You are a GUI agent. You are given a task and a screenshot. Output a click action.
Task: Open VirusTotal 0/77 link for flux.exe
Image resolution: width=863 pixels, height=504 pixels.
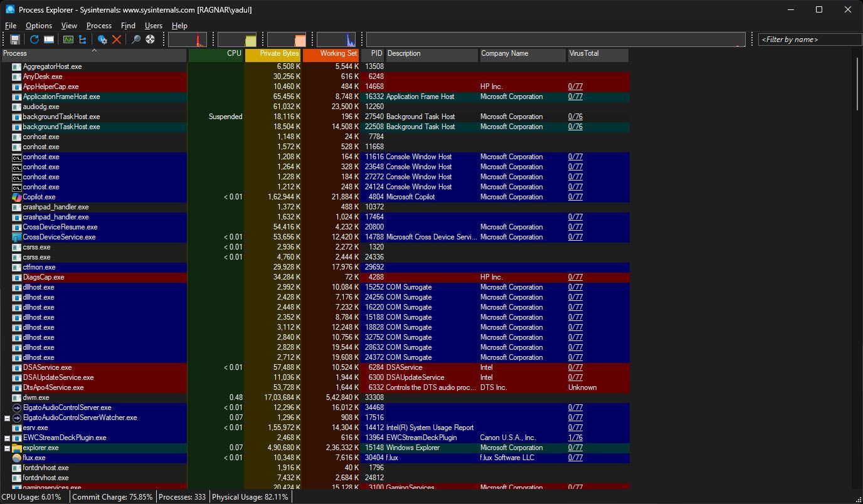(x=575, y=458)
